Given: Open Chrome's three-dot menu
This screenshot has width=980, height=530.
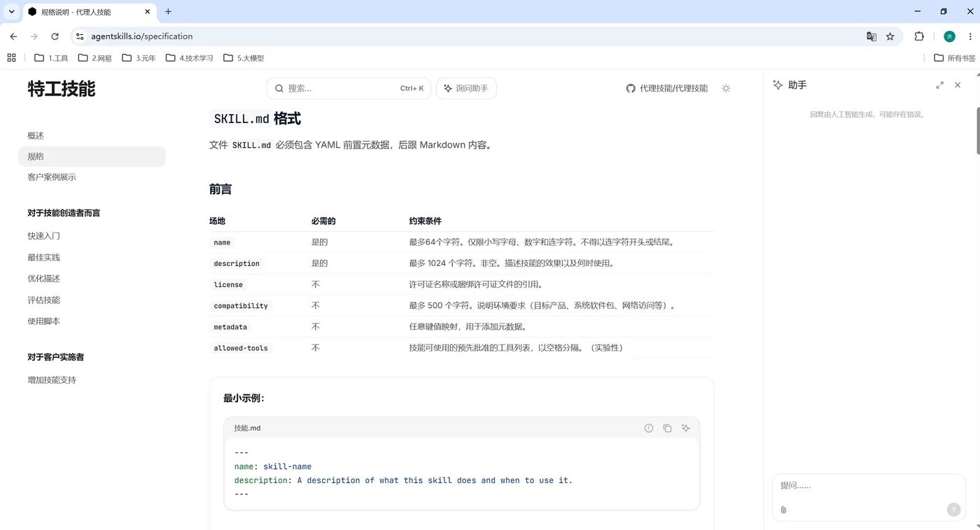Looking at the screenshot, I should pyautogui.click(x=970, y=36).
